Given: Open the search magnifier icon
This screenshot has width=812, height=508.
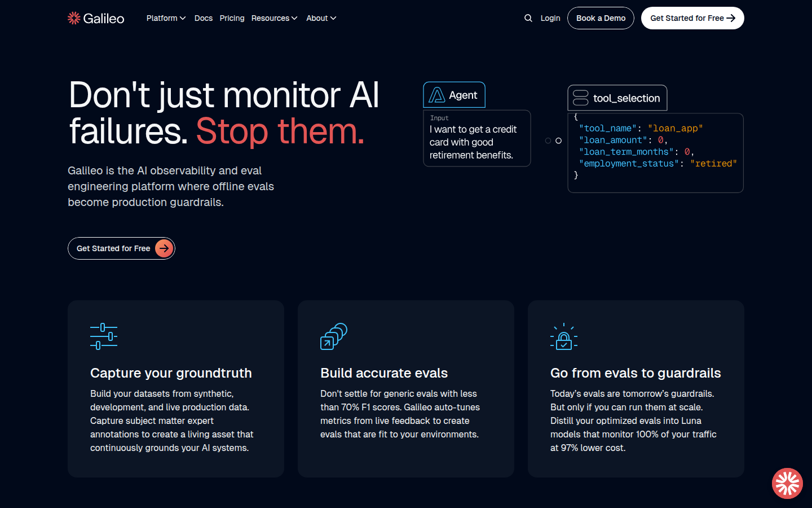Looking at the screenshot, I should click(x=528, y=18).
